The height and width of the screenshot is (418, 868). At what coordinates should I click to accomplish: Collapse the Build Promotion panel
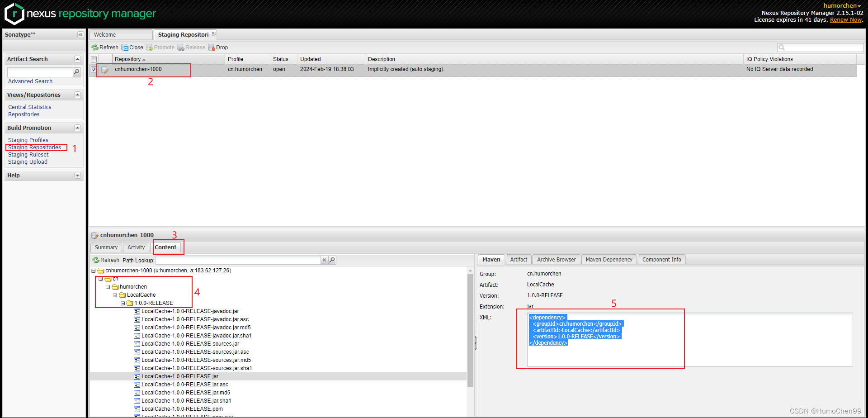tap(77, 128)
